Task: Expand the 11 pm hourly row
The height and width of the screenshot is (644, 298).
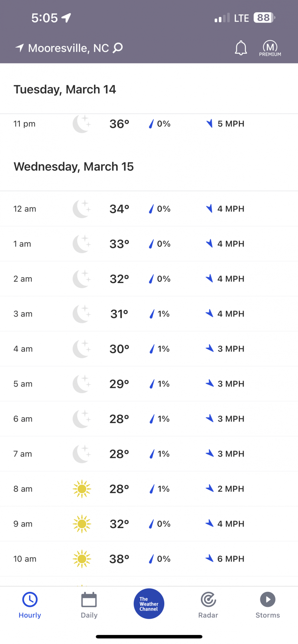Action: (x=149, y=124)
